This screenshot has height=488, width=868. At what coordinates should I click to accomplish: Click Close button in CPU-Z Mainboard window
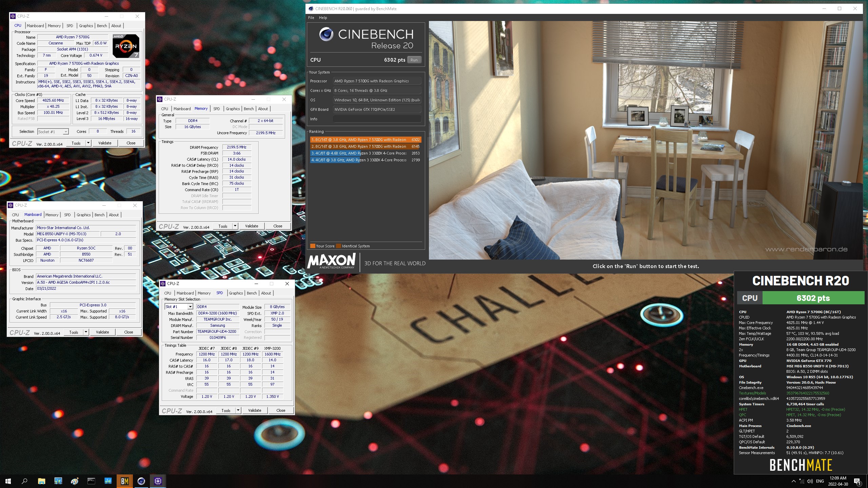click(129, 332)
